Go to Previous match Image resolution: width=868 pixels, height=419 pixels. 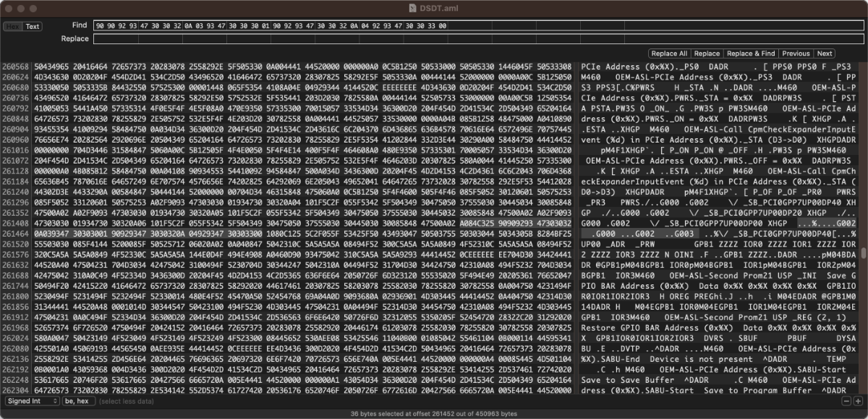click(x=796, y=54)
